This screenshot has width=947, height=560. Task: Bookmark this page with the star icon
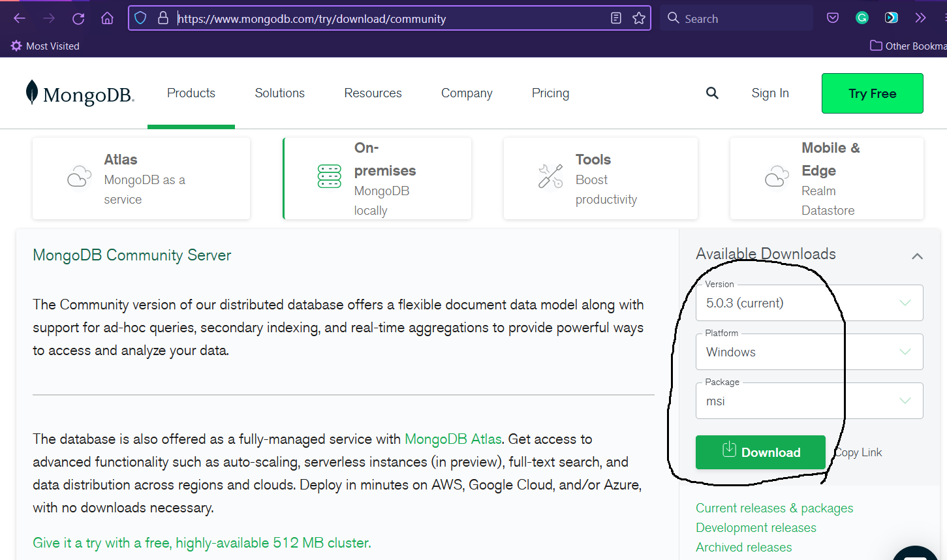click(x=639, y=18)
